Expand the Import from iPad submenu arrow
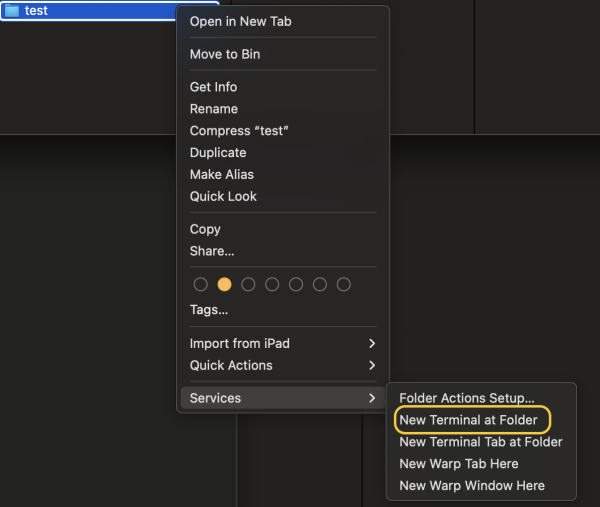The height and width of the screenshot is (507, 600). pyautogui.click(x=372, y=344)
